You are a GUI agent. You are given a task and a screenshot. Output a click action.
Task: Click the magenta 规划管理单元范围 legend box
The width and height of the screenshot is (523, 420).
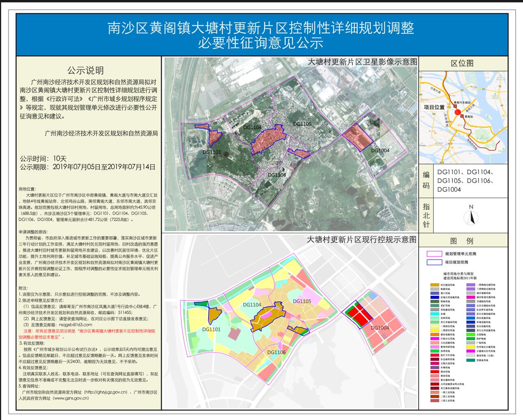point(434,254)
